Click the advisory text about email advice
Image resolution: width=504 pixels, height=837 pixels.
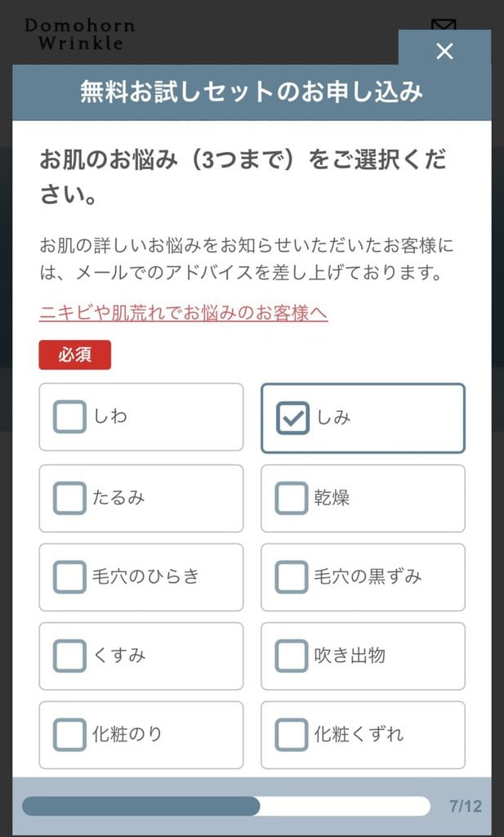[x=245, y=256]
